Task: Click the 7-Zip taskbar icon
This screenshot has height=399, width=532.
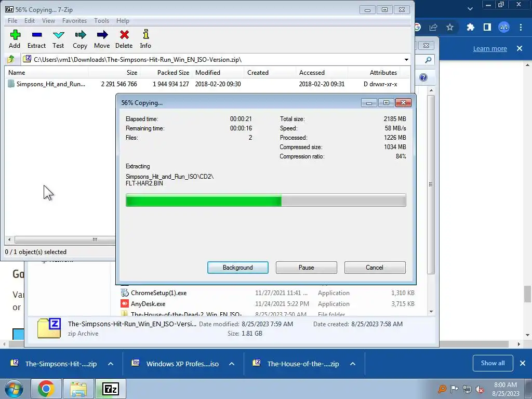Action: [111, 389]
